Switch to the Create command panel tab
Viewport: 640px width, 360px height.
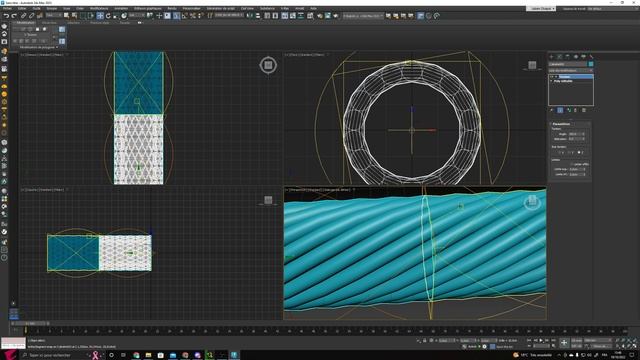[x=551, y=57]
